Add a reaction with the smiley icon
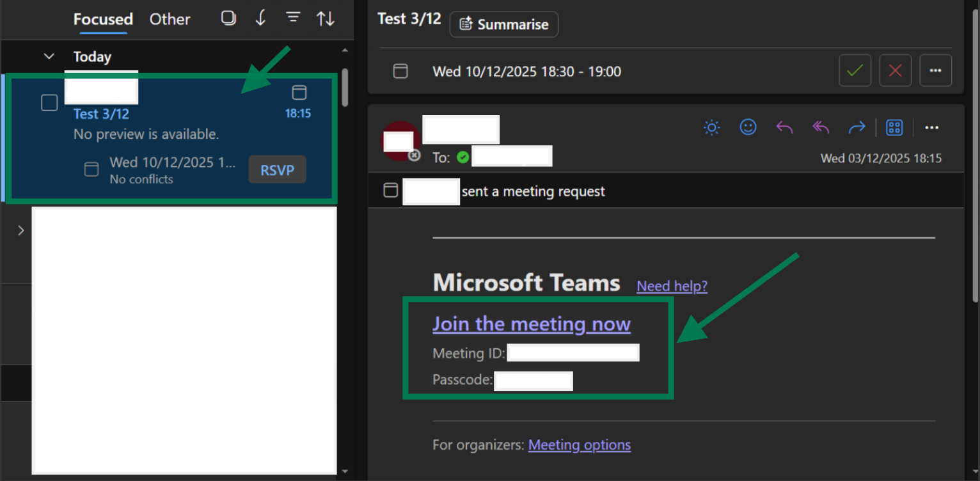The height and width of the screenshot is (481, 980). pyautogui.click(x=748, y=127)
